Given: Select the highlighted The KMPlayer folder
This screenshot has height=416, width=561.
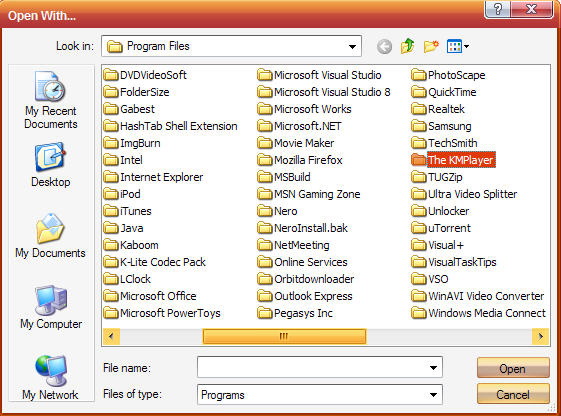Looking at the screenshot, I should tap(453, 160).
